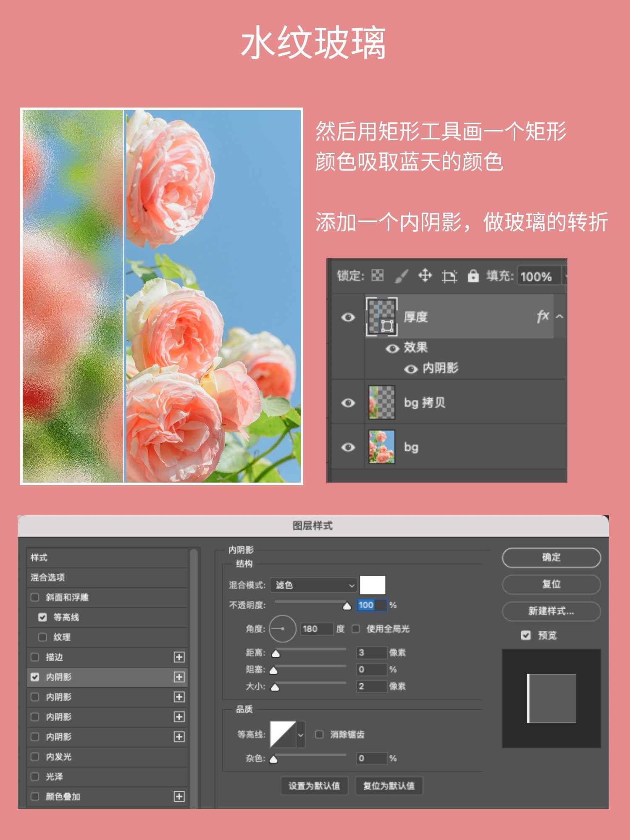
Task: Enable the 光泽 checkbox
Action: pos(35,777)
